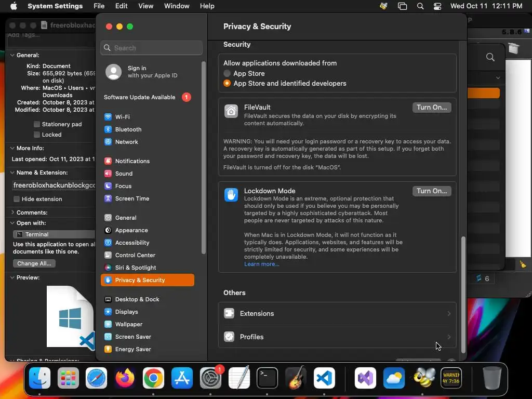532x399 pixels.
Task: Launch Finder from the Dock
Action: 39,378
